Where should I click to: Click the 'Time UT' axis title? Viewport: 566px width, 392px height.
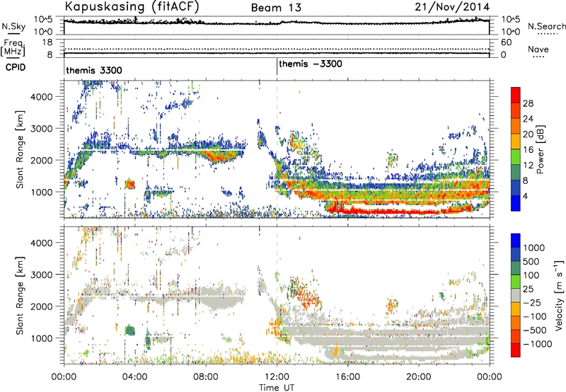277,388
